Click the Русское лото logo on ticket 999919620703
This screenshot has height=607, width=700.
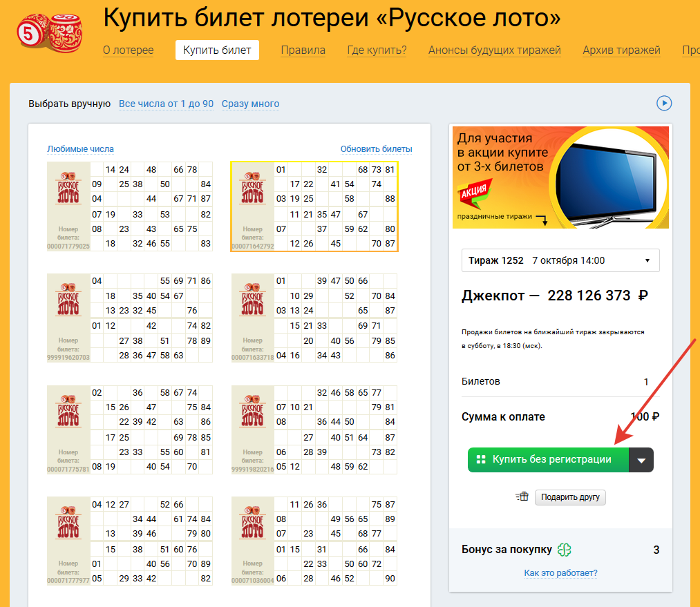[68, 299]
